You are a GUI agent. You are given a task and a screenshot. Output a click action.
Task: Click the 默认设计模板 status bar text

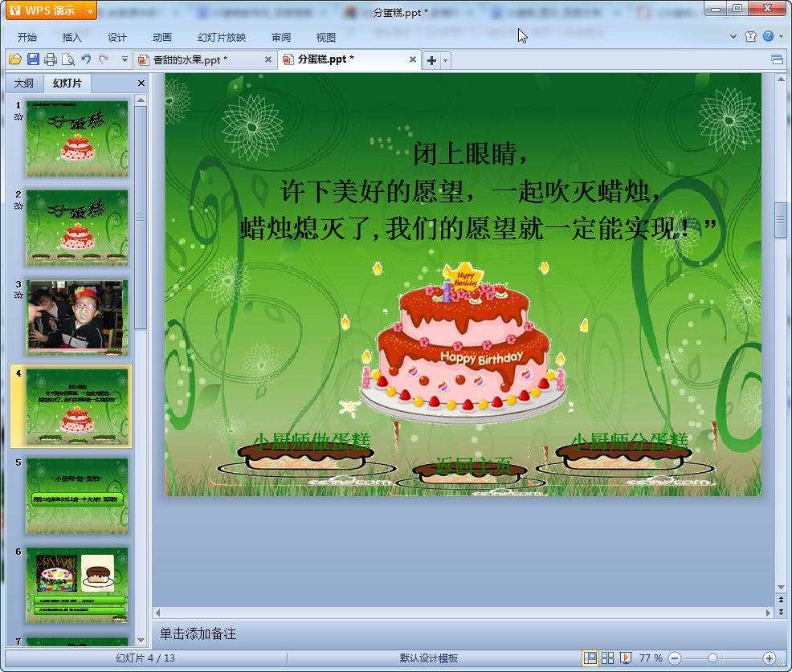click(x=429, y=658)
